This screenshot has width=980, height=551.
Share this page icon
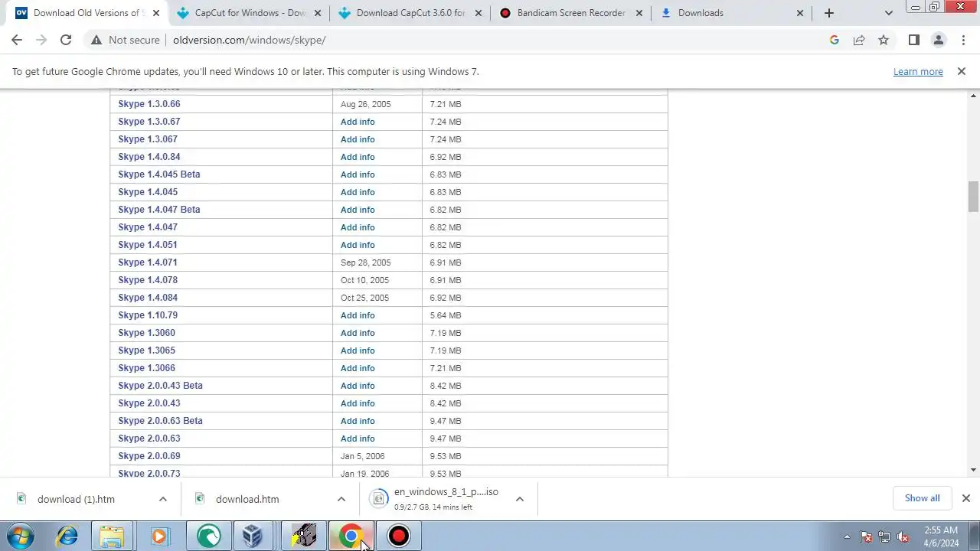click(x=859, y=40)
